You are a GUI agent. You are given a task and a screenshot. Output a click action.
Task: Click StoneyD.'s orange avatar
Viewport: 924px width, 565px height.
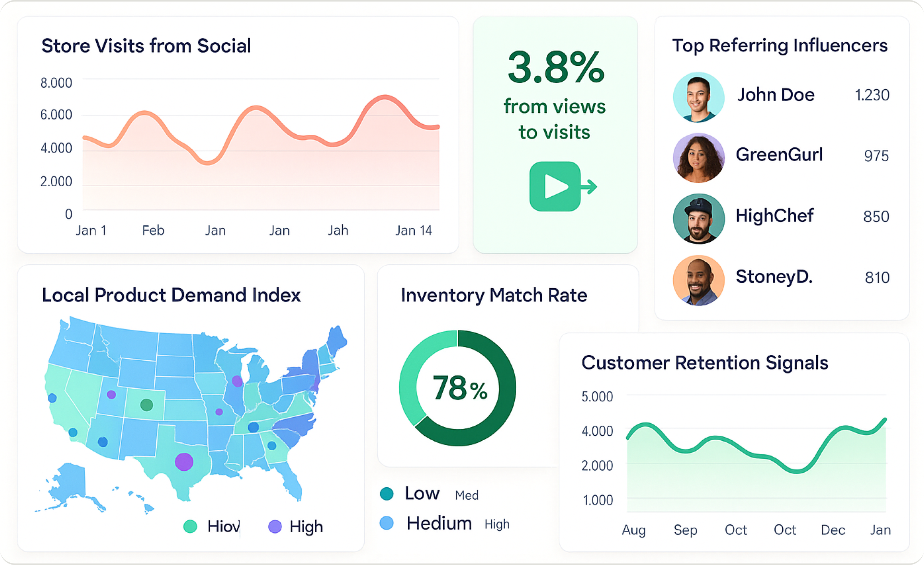click(698, 280)
